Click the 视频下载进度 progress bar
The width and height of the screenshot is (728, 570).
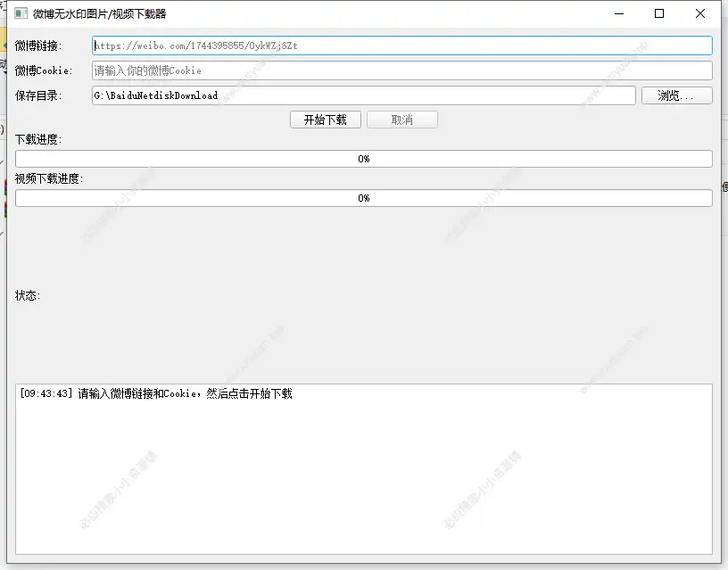tap(364, 198)
